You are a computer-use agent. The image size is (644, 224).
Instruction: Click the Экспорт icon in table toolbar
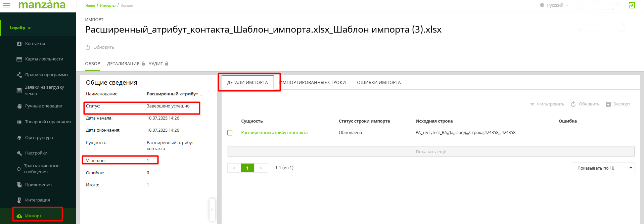[608, 104]
